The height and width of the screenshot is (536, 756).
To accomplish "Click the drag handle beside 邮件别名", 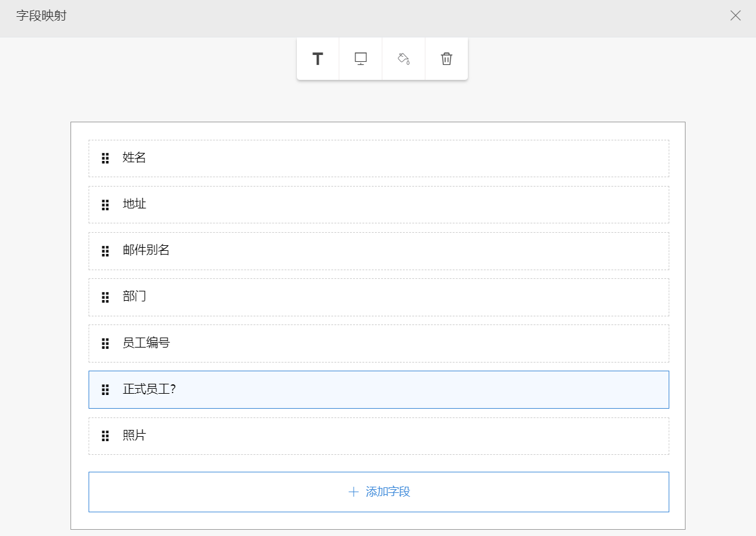I will (105, 251).
